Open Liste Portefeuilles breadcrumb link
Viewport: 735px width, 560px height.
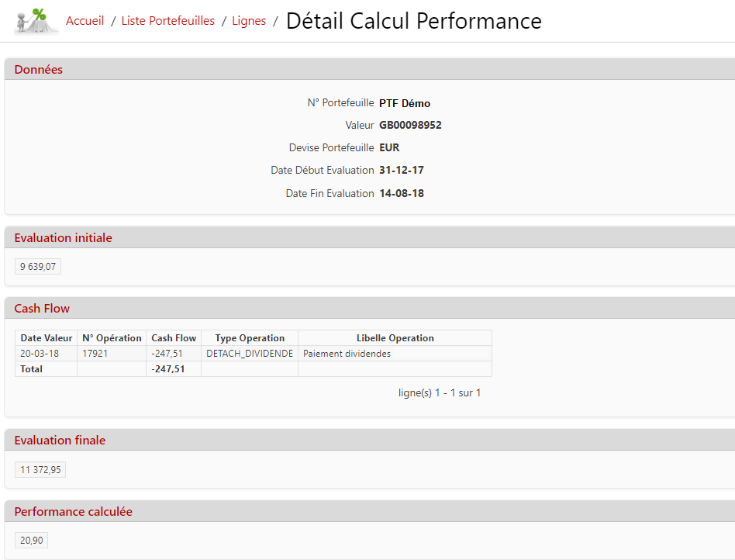click(167, 21)
